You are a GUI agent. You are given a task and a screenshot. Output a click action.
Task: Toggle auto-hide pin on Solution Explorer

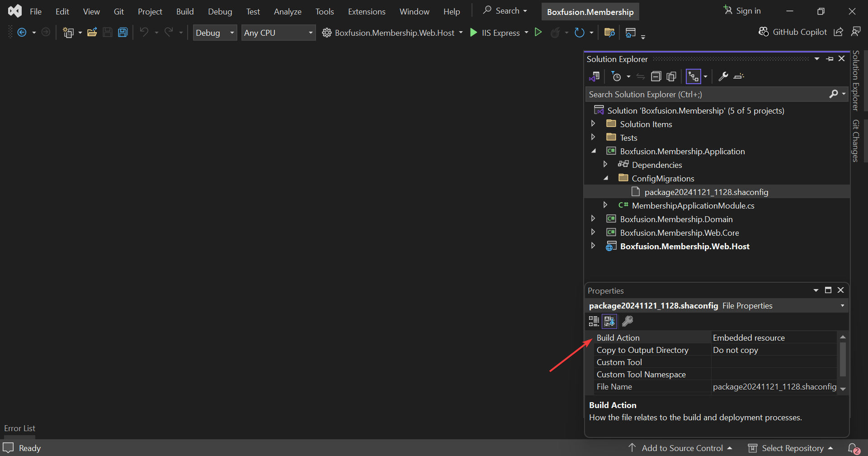tap(830, 59)
